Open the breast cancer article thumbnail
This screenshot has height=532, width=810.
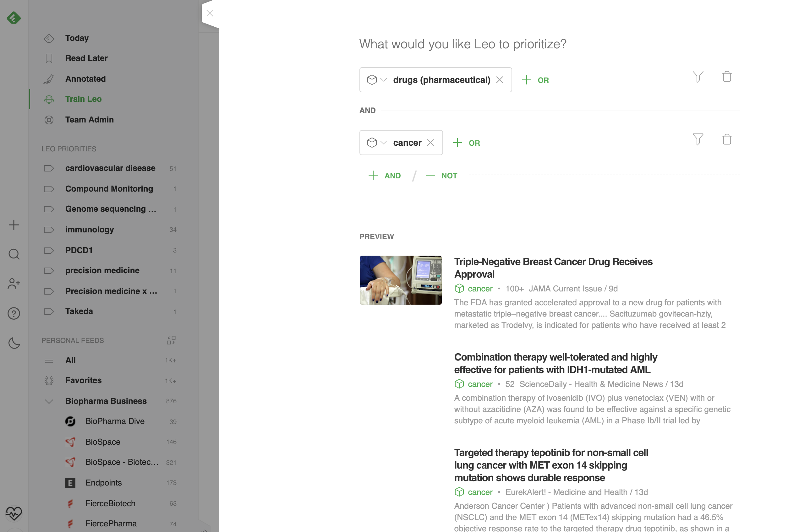coord(401,280)
